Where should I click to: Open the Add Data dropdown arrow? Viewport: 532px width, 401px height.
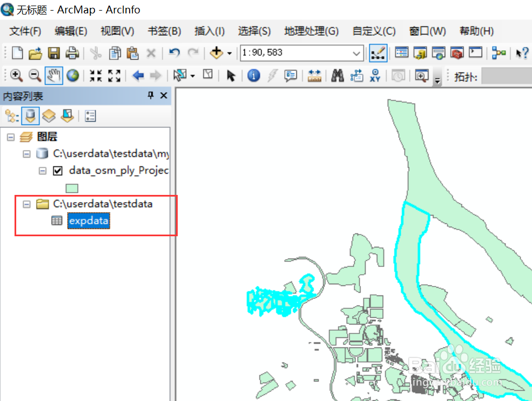[229, 54]
